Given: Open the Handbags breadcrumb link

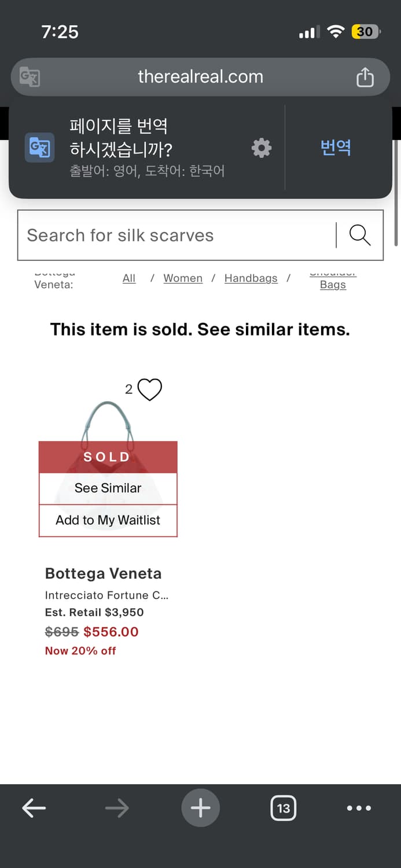Looking at the screenshot, I should click(251, 278).
